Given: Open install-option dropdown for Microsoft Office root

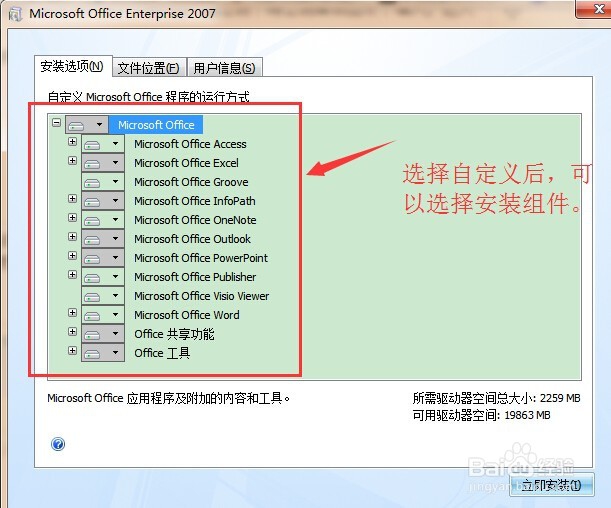Looking at the screenshot, I should click(87, 125).
